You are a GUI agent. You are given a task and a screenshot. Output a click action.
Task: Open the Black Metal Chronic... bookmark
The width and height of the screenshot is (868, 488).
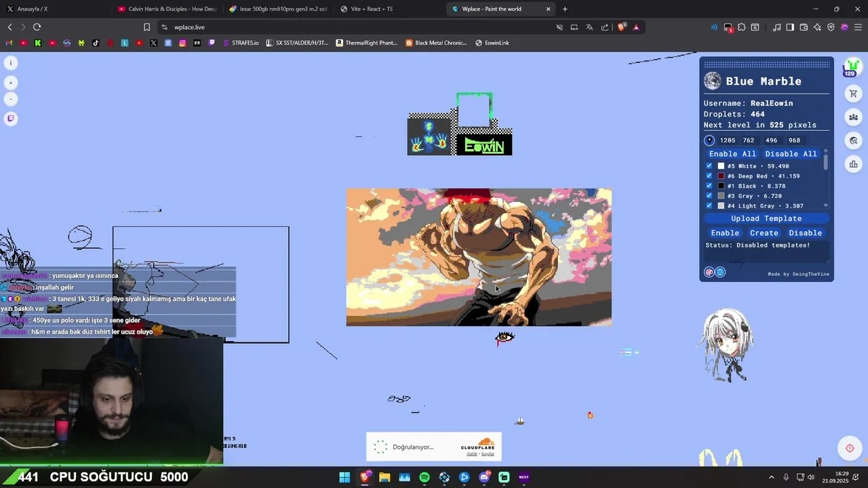point(436,43)
